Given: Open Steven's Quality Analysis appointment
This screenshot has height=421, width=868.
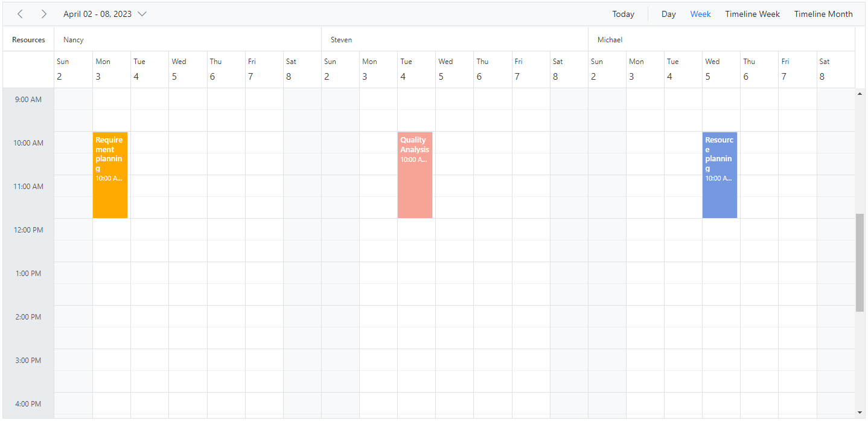Looking at the screenshot, I should point(415,175).
